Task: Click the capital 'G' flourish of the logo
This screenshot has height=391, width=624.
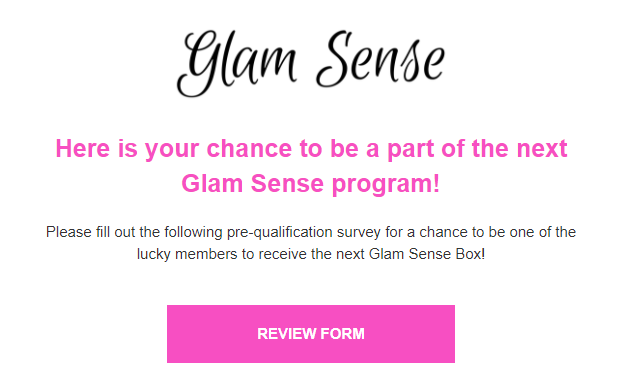Action: 199,64
